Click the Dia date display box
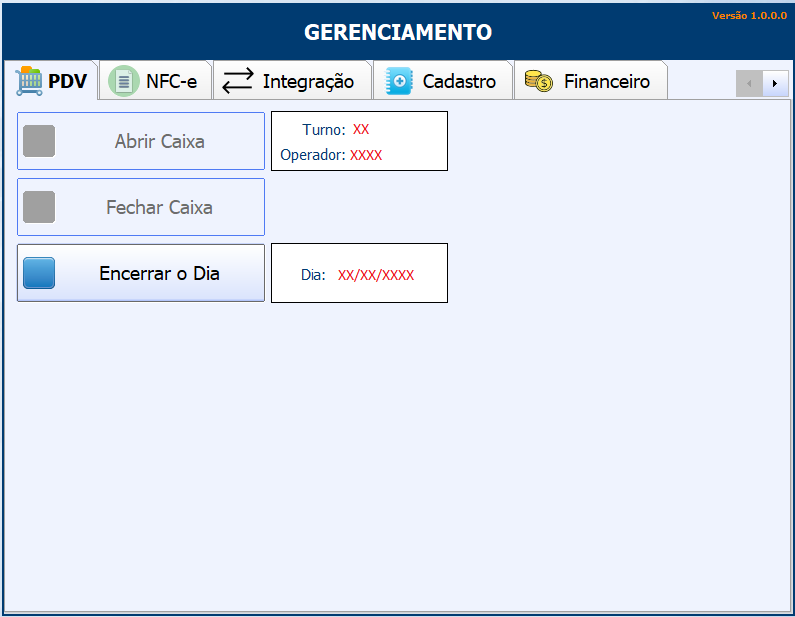Screen dimensions: 795x617 click(x=359, y=273)
